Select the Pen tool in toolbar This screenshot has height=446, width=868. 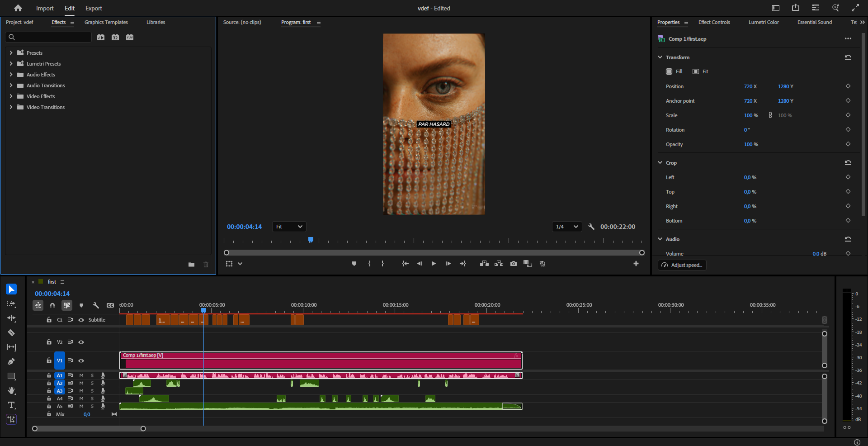click(x=11, y=361)
